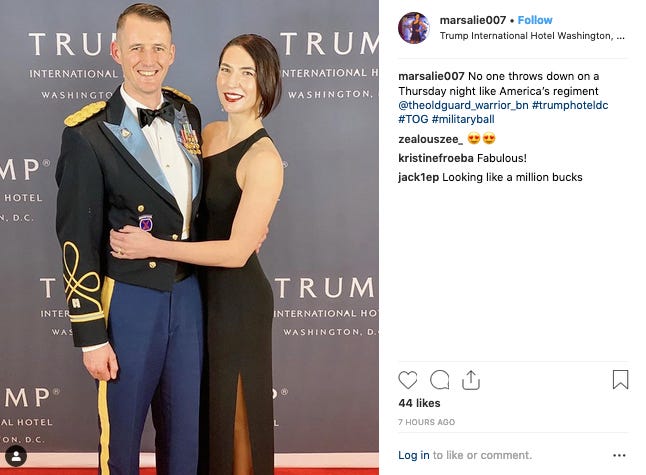
Task: Visit commenter jack1ep profile
Action: (x=419, y=178)
